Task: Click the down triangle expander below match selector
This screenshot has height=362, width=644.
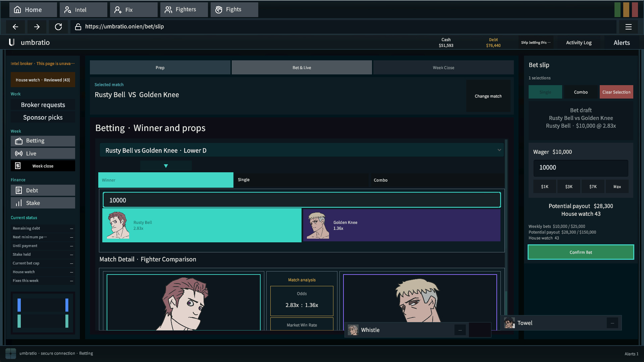Action: tap(166, 166)
